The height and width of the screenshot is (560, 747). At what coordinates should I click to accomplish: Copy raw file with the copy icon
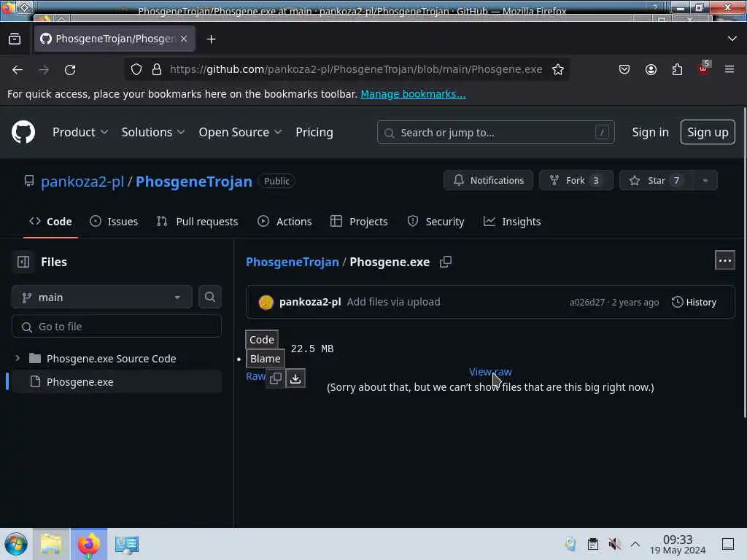(x=276, y=378)
